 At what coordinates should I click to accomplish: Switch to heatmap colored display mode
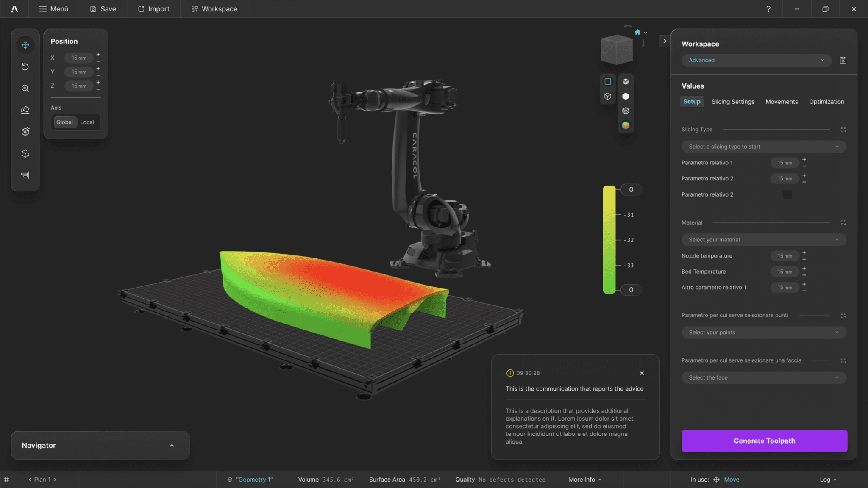click(626, 125)
